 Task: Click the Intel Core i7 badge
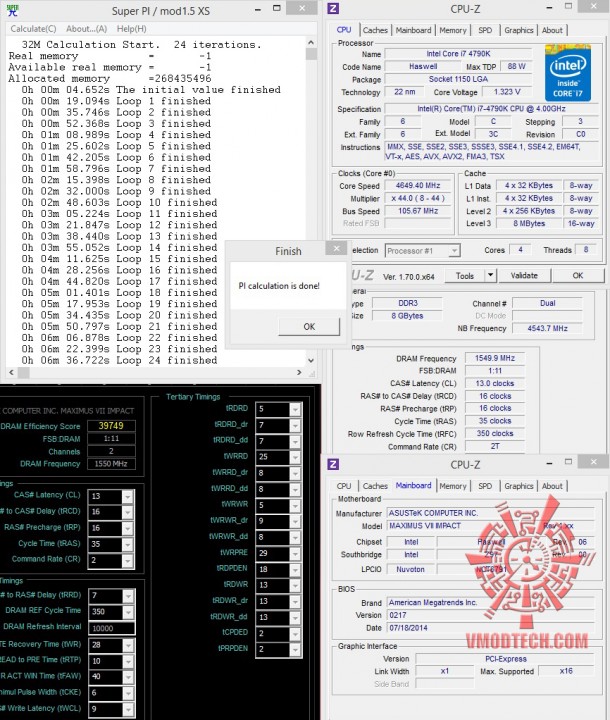point(568,73)
